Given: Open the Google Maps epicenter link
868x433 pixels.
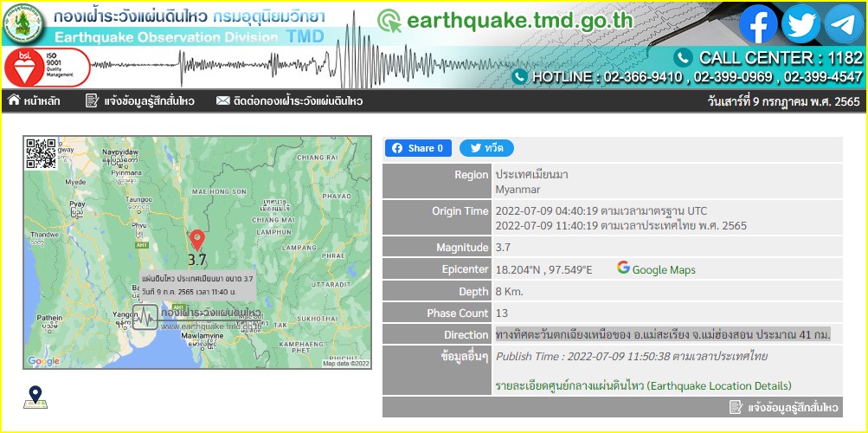Looking at the screenshot, I should click(x=656, y=269).
